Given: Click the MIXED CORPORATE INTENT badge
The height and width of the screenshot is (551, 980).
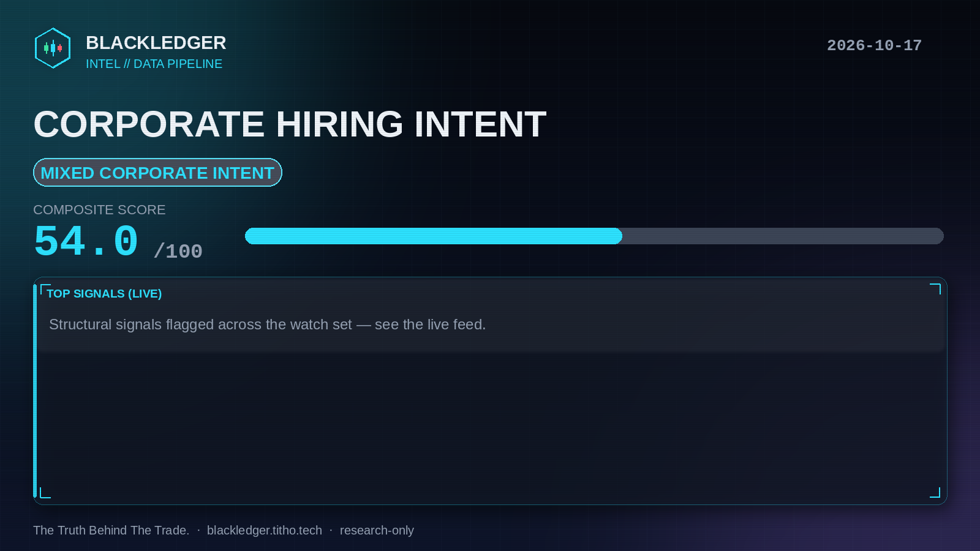Looking at the screenshot, I should [x=157, y=173].
